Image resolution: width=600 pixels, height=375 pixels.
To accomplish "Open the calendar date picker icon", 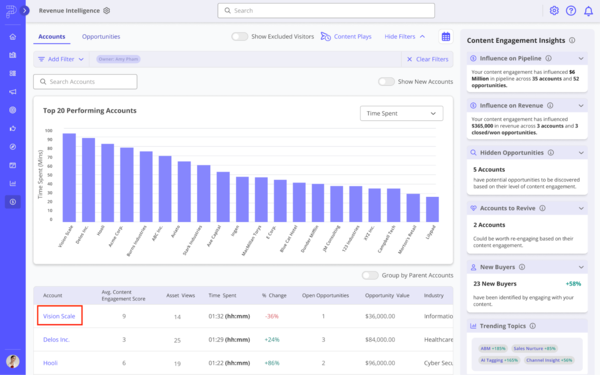I will point(446,37).
